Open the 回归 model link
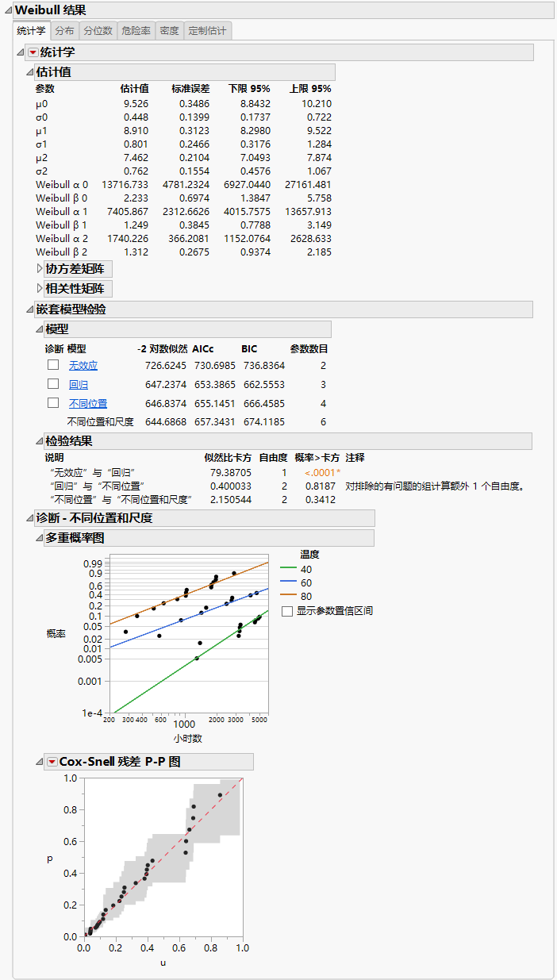 click(79, 385)
